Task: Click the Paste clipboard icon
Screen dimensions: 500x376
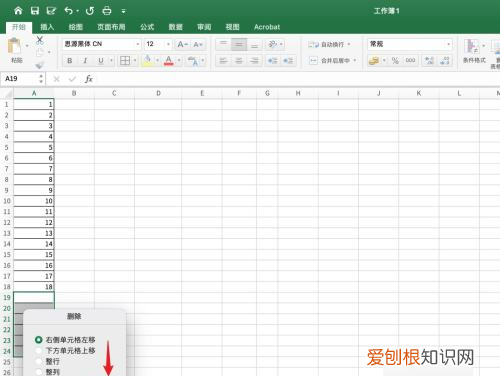Action: click(15, 46)
